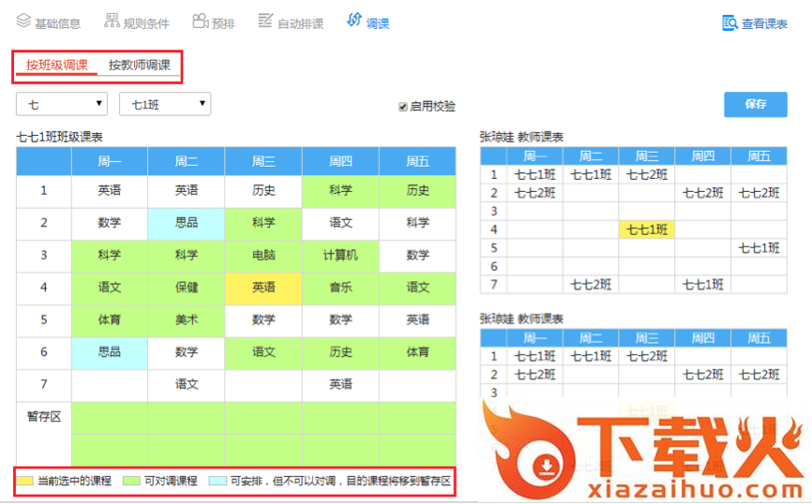The height and width of the screenshot is (504, 812).
Task: Click the 查看课表 magnifier icon
Action: [729, 22]
